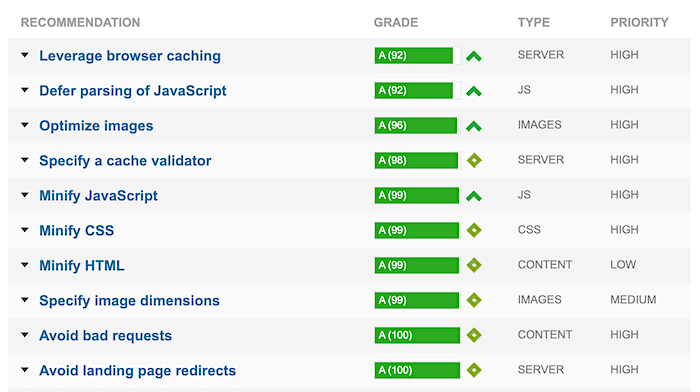
Task: Click SERVER type in Avoid landing page redirects row
Action: [x=541, y=370]
